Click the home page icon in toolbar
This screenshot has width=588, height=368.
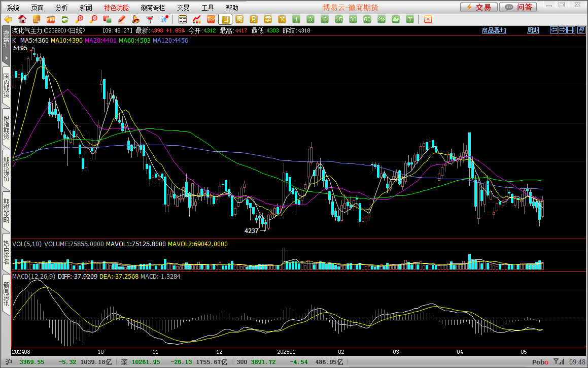(x=22, y=19)
